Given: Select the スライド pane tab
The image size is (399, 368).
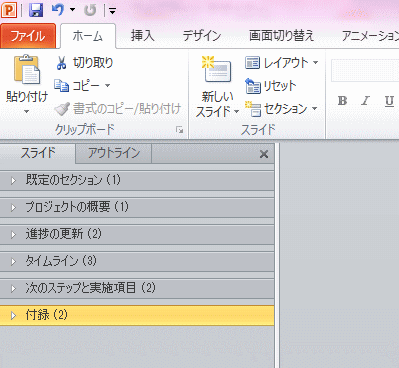Looking at the screenshot, I should pyautogui.click(x=38, y=153).
